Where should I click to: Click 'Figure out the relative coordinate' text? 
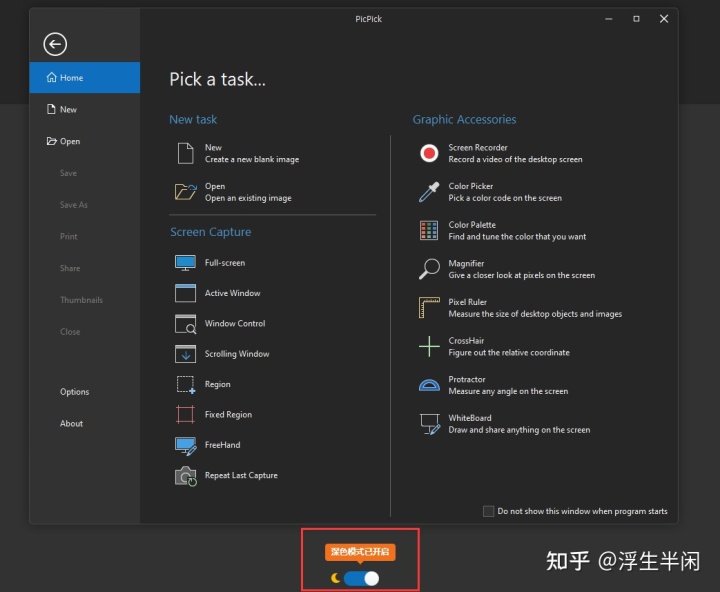[x=509, y=352]
